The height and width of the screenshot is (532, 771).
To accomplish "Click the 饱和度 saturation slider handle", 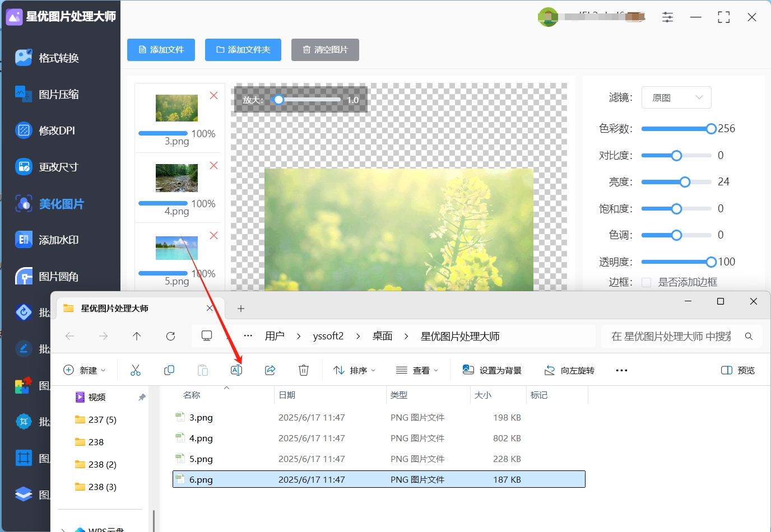I will (676, 209).
